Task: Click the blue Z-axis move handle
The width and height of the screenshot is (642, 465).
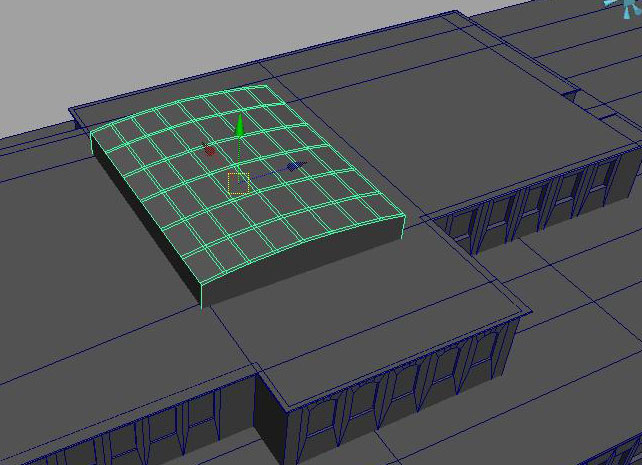Action: [294, 166]
